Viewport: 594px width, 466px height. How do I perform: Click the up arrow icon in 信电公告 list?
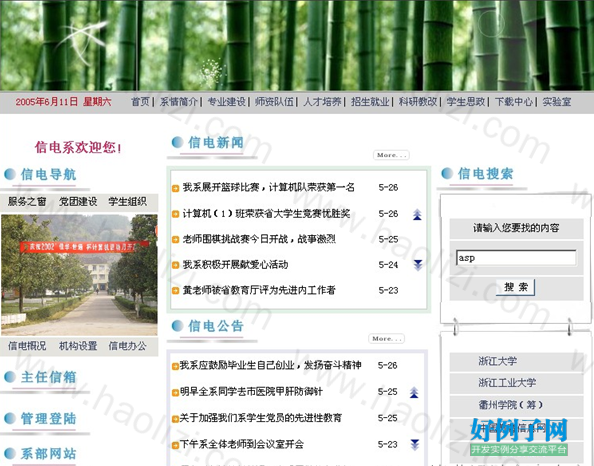tap(414, 393)
